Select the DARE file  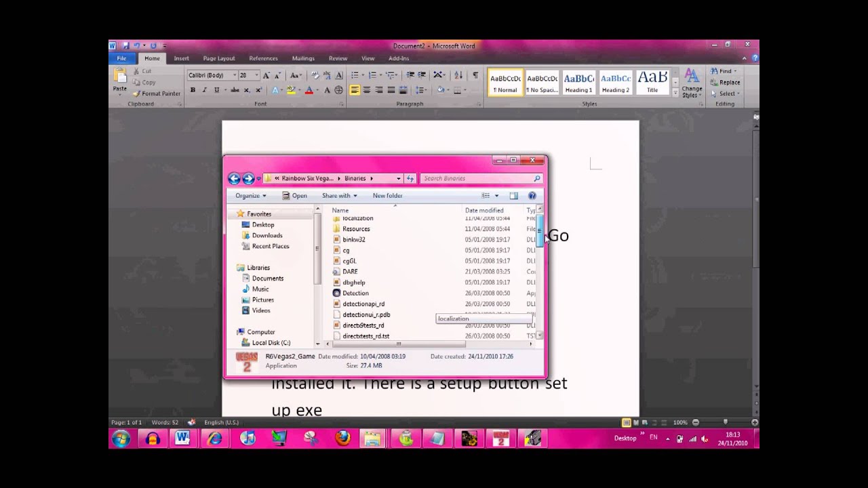(x=345, y=272)
